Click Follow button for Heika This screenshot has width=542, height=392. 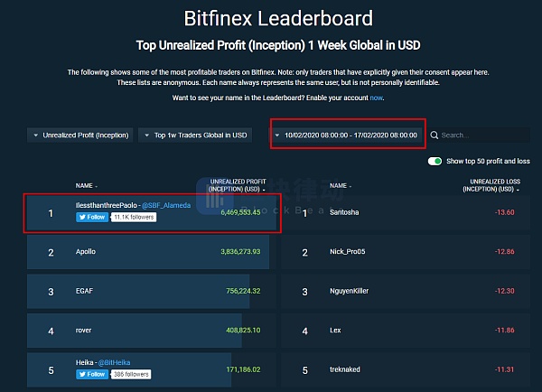[92, 374]
